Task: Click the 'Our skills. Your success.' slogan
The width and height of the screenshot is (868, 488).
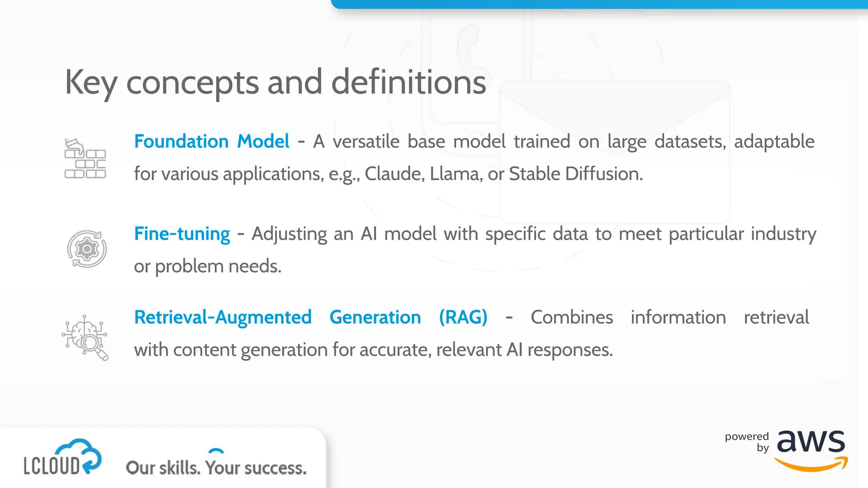Action: (x=216, y=468)
